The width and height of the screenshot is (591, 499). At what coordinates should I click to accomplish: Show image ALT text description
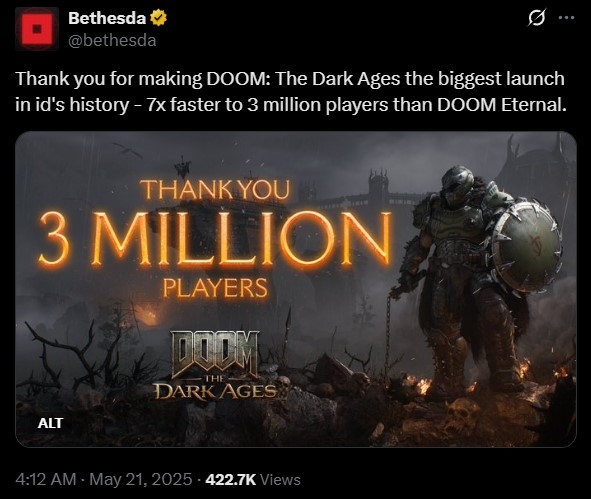(50, 423)
